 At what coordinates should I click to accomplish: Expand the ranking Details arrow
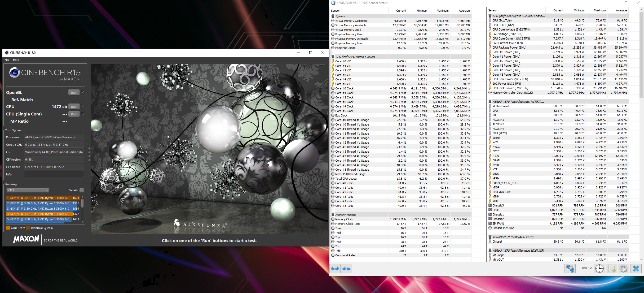click(x=82, y=190)
